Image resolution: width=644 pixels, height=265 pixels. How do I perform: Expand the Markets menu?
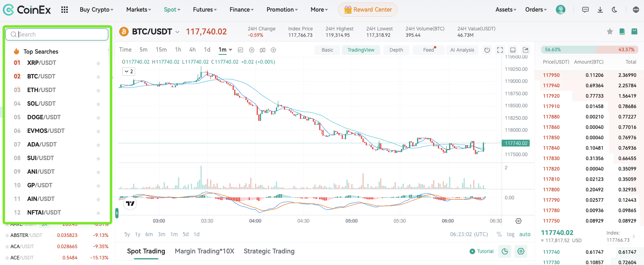pos(139,10)
